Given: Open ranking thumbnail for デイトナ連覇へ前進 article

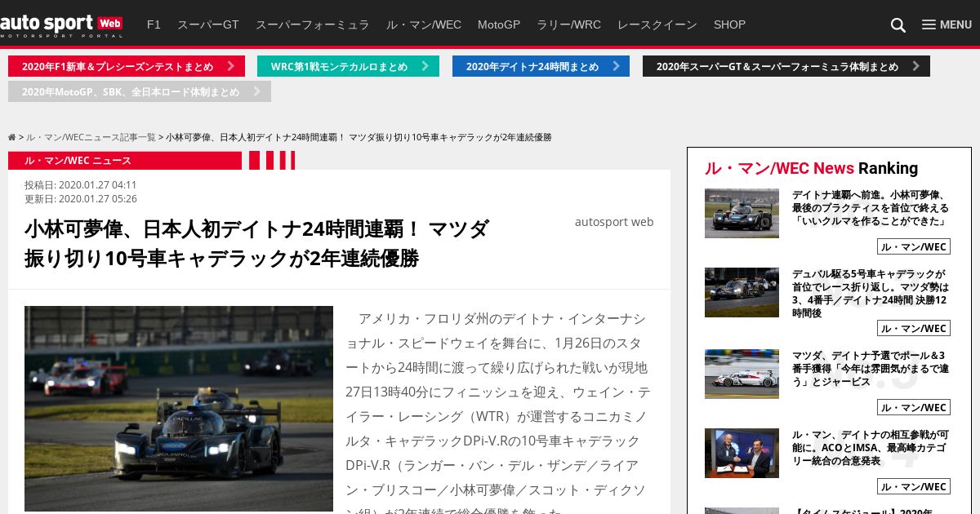Looking at the screenshot, I should coord(742,213).
